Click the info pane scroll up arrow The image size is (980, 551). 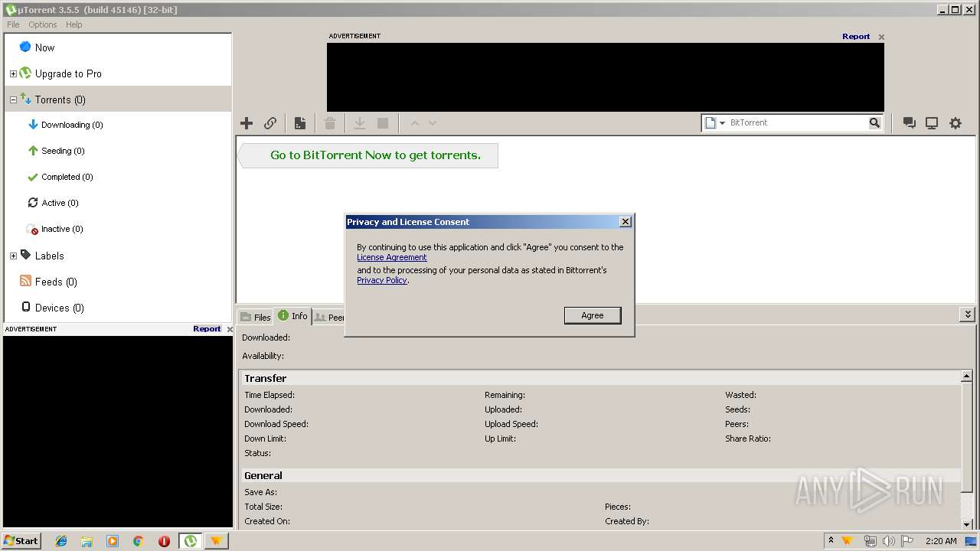pyautogui.click(x=967, y=377)
